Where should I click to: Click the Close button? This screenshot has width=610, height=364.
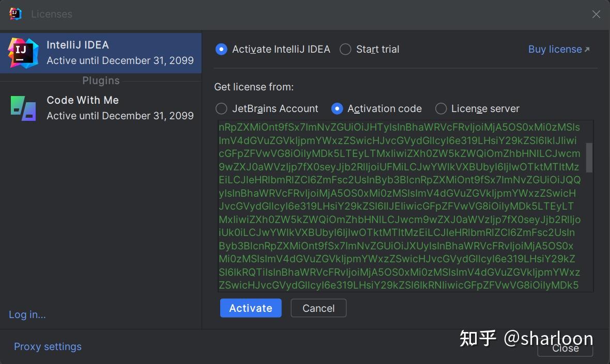[565, 348]
